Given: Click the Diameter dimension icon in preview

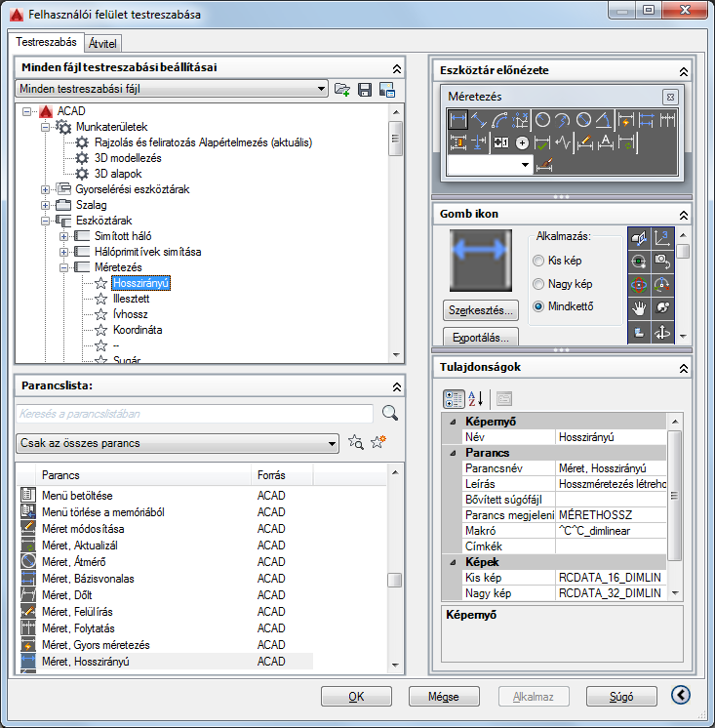Looking at the screenshot, I should pos(583,120).
